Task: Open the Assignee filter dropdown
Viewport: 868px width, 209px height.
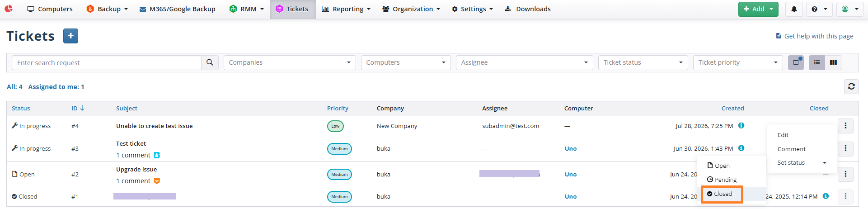Action: coord(524,62)
